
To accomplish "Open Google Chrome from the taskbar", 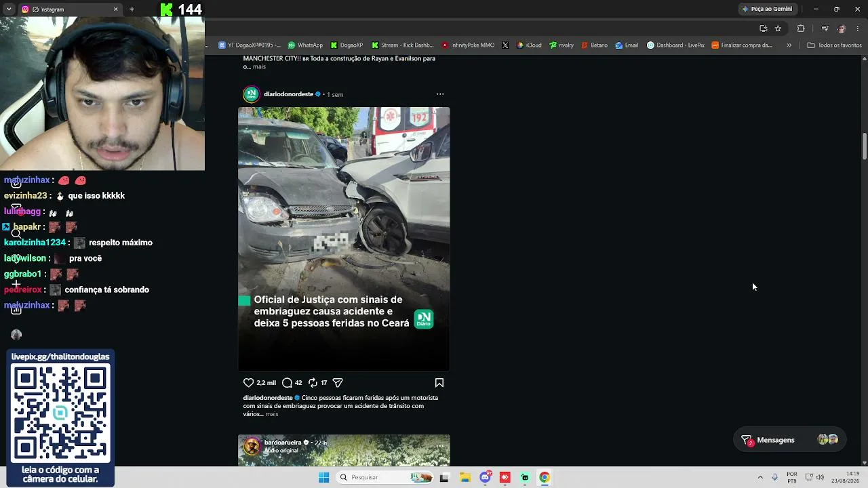I will pos(544,477).
